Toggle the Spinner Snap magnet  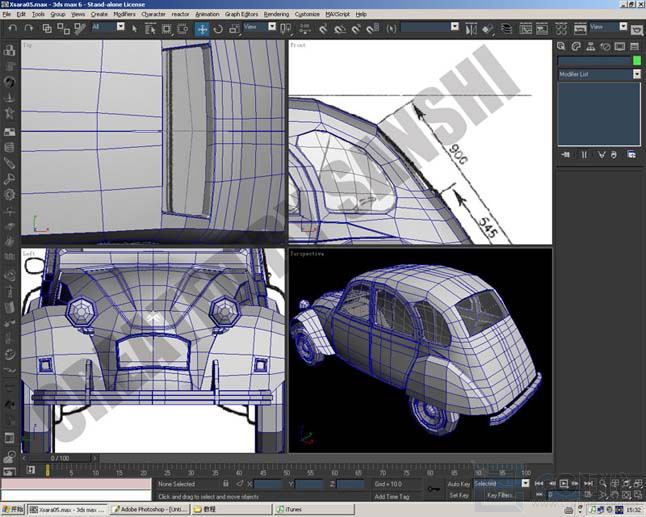[372, 28]
